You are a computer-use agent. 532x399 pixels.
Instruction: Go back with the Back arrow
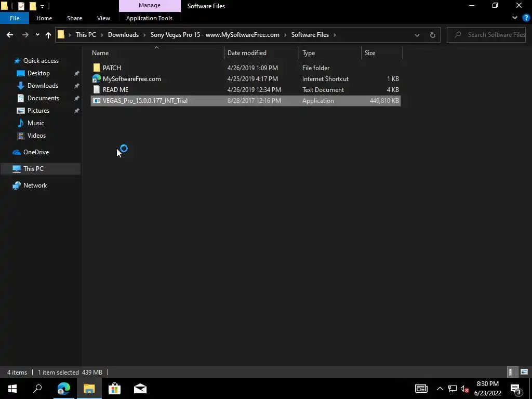click(10, 35)
